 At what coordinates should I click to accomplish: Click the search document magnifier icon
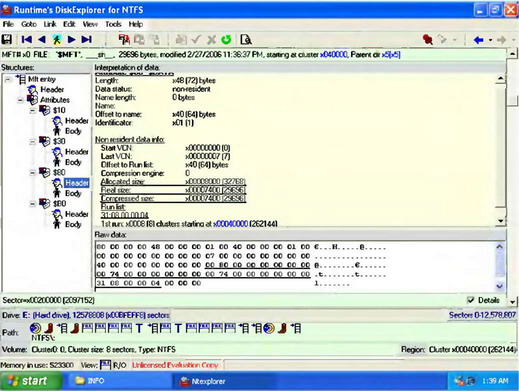pyautogui.click(x=246, y=40)
